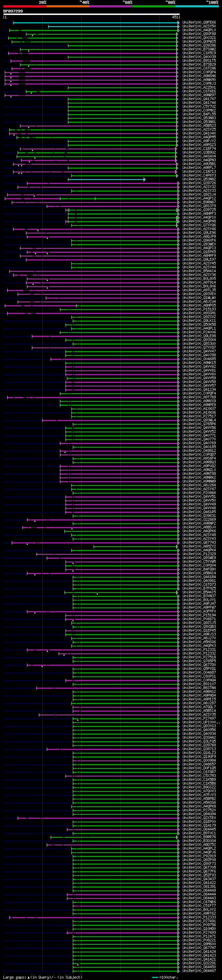Select UniRef100_A4SAX4 hit label
The height and width of the screenshot is (980, 222).
[199, 156]
